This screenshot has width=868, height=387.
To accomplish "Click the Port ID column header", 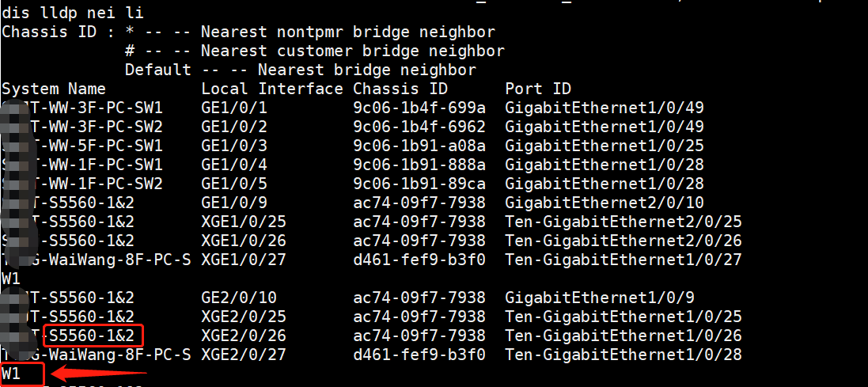I will [538, 89].
